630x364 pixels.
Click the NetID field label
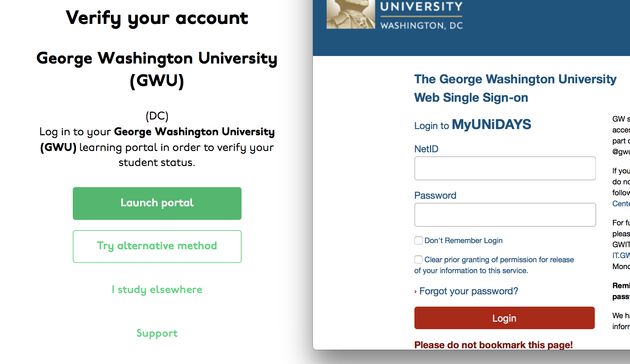[x=426, y=149]
